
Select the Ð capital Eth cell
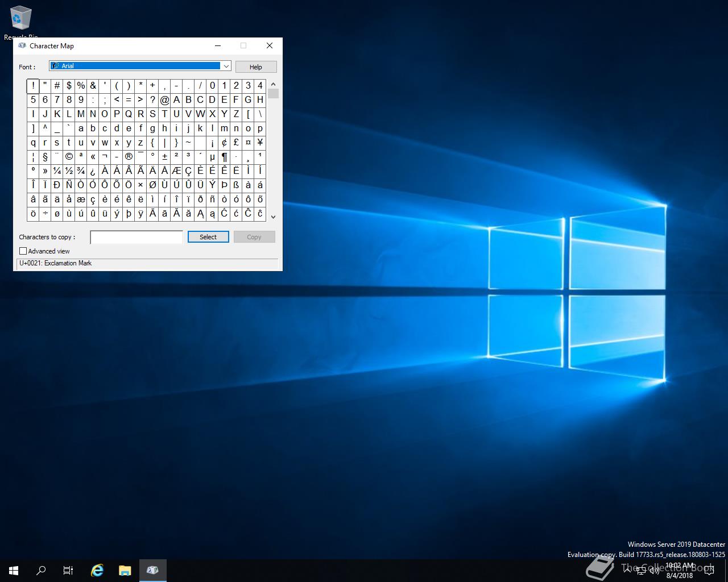(x=57, y=185)
